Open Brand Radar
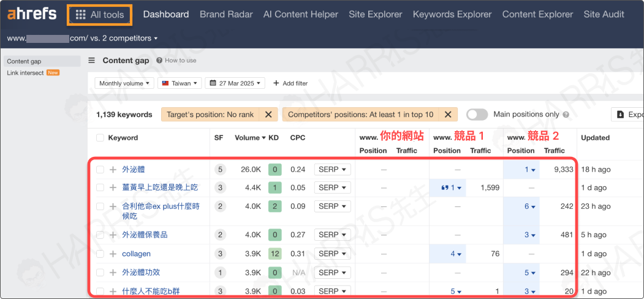The width and height of the screenshot is (644, 299). (226, 14)
